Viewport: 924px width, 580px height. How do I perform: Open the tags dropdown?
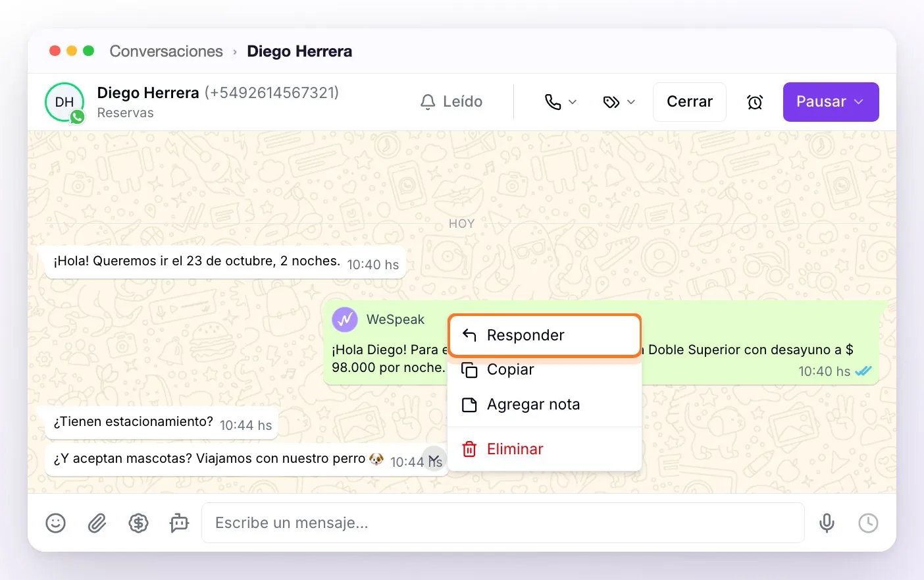(619, 102)
